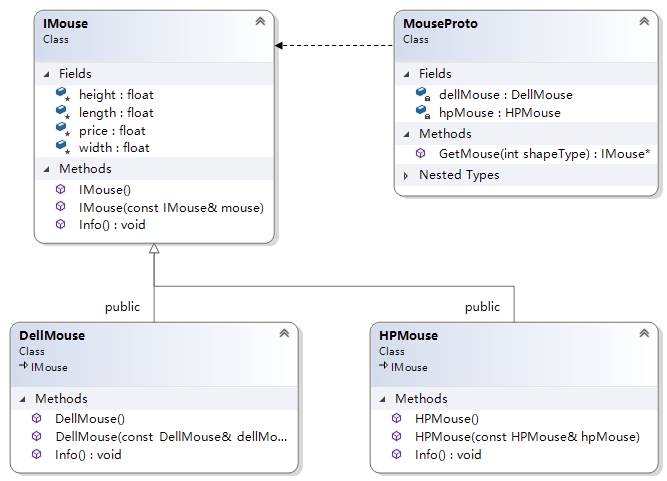Collapse the HPMouse class box chevron

pyautogui.click(x=644, y=333)
